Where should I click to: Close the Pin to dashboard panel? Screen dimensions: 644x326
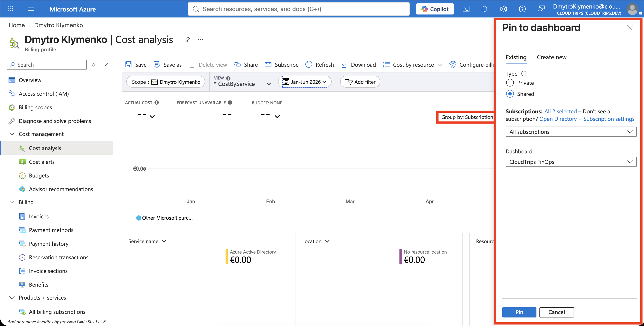630,28
